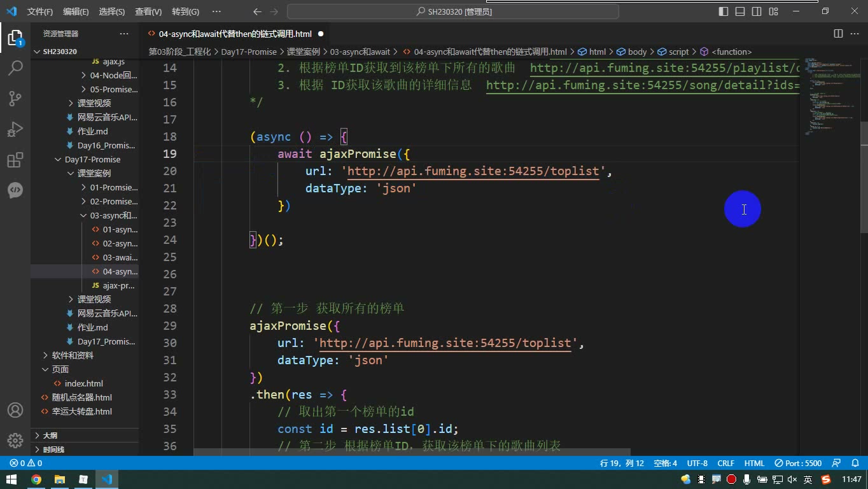Click the editor vertical scrollbar
Screen dimensions: 868x489
864,176
